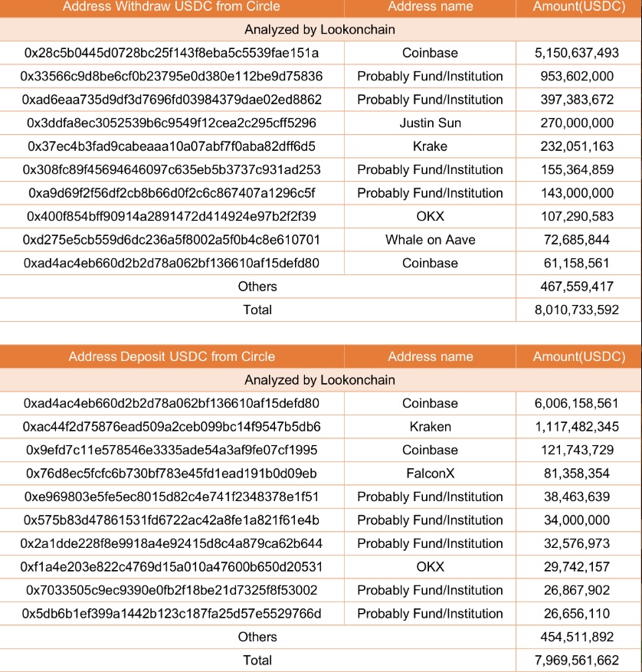Click the Others row amount 467,559,417

[576, 287]
